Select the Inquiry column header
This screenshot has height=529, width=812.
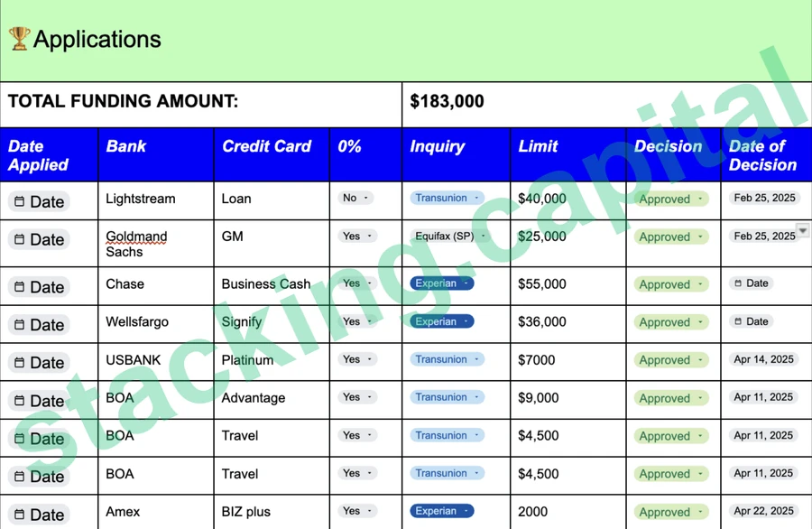[457, 155]
